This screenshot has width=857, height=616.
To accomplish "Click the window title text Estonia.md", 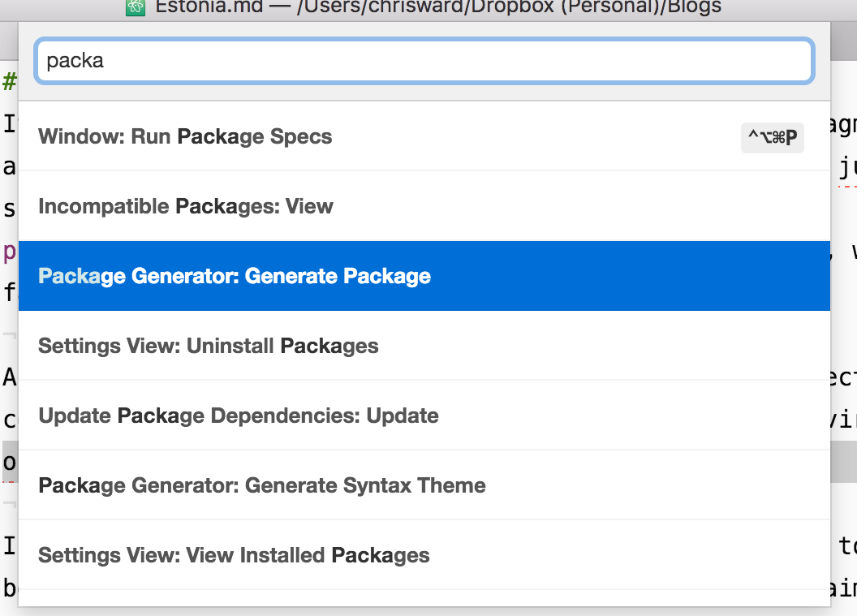I will 194,7.
